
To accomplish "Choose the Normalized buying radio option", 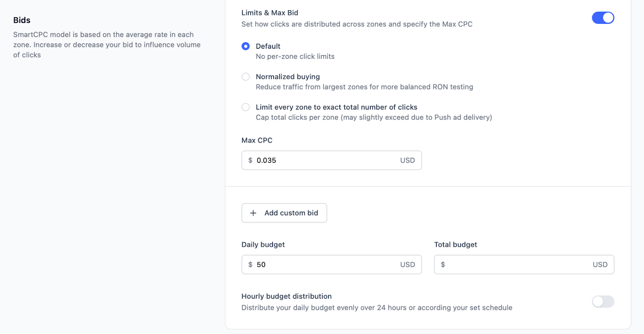I will point(246,76).
